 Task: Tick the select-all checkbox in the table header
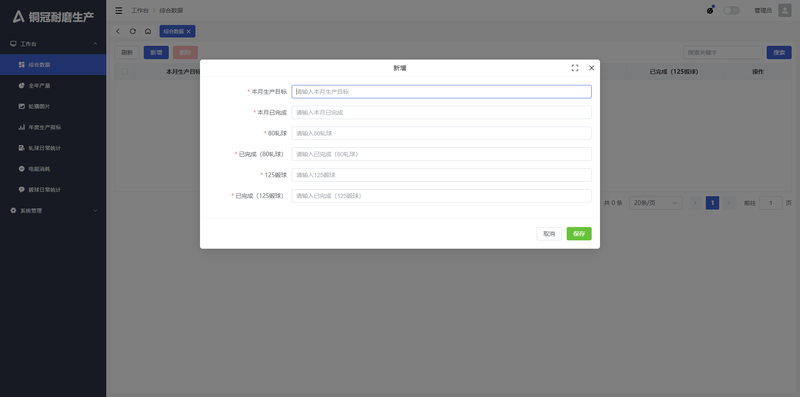coord(124,72)
